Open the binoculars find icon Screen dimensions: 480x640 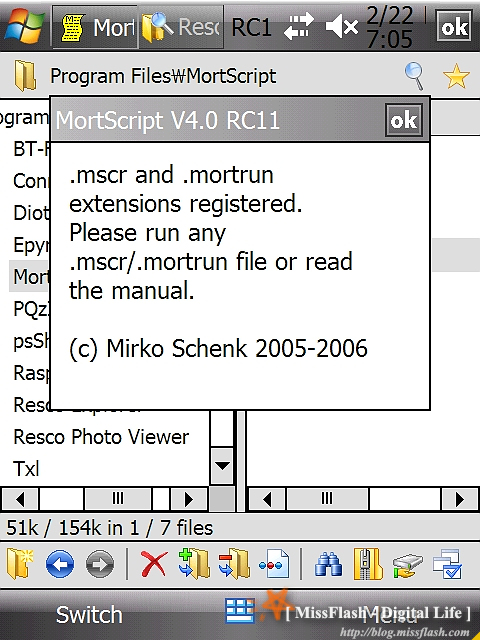[329, 564]
